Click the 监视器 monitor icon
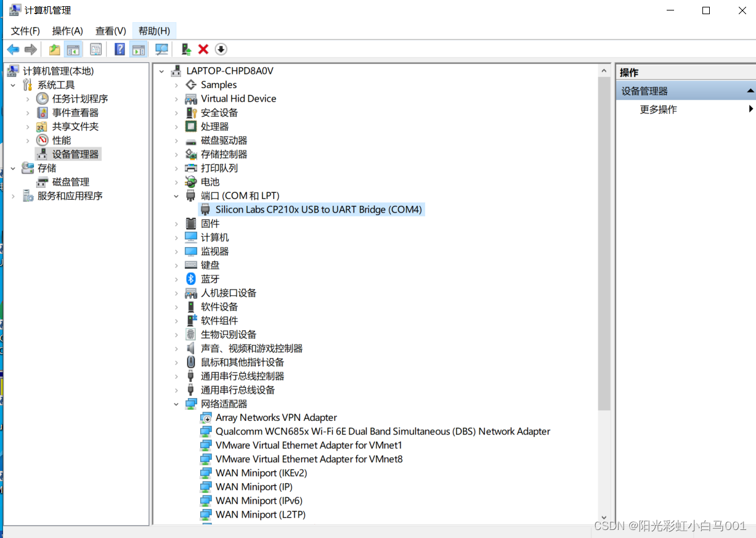The width and height of the screenshot is (756, 538). [191, 251]
